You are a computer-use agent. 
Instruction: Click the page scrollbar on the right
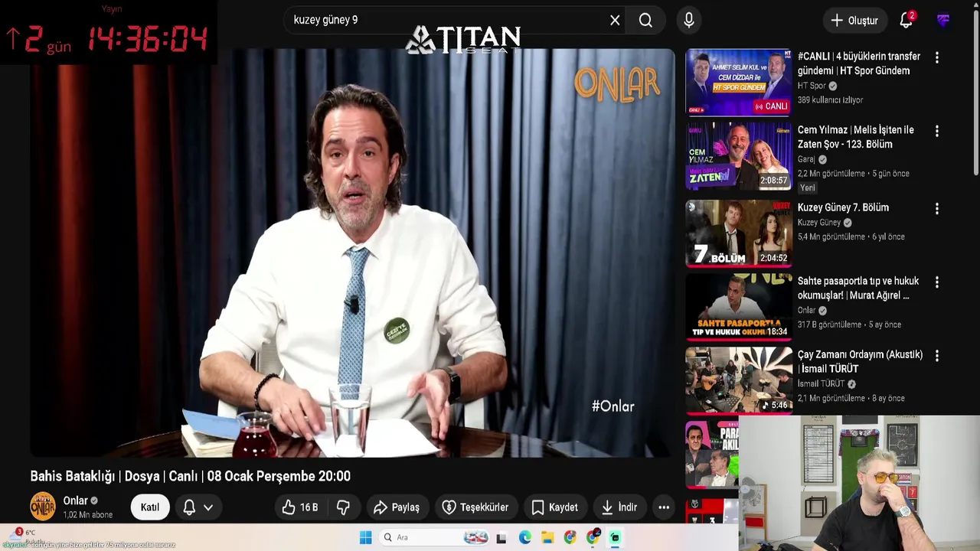point(975,92)
